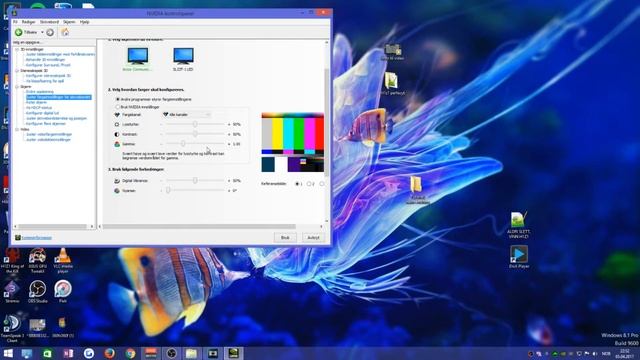640x360 pixels.
Task: Open the Fil menu
Action: [15, 22]
